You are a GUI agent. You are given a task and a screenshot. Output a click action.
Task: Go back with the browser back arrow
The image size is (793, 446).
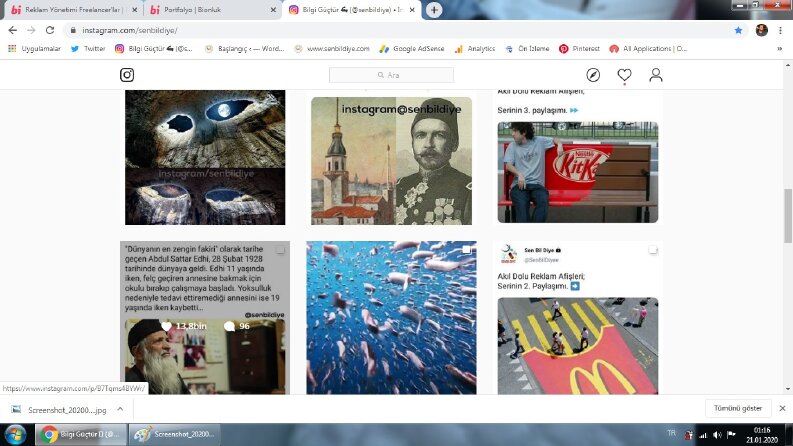(13, 30)
